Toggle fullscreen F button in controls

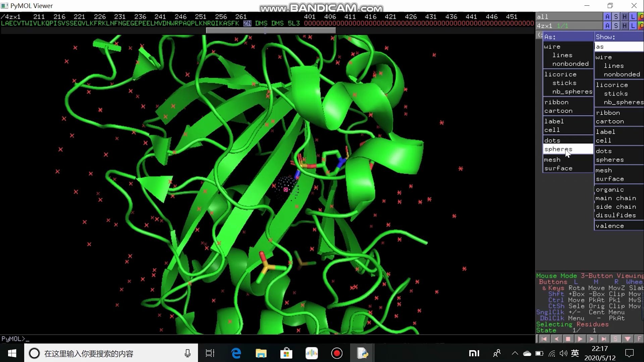click(639, 339)
